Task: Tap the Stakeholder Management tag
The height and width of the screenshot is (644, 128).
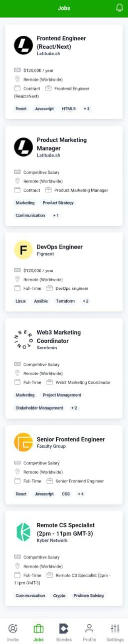Action: click(39, 408)
